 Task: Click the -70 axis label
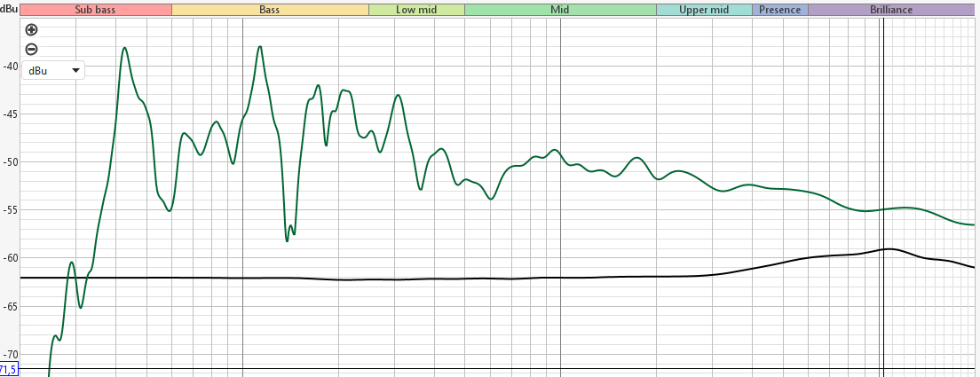[12, 353]
